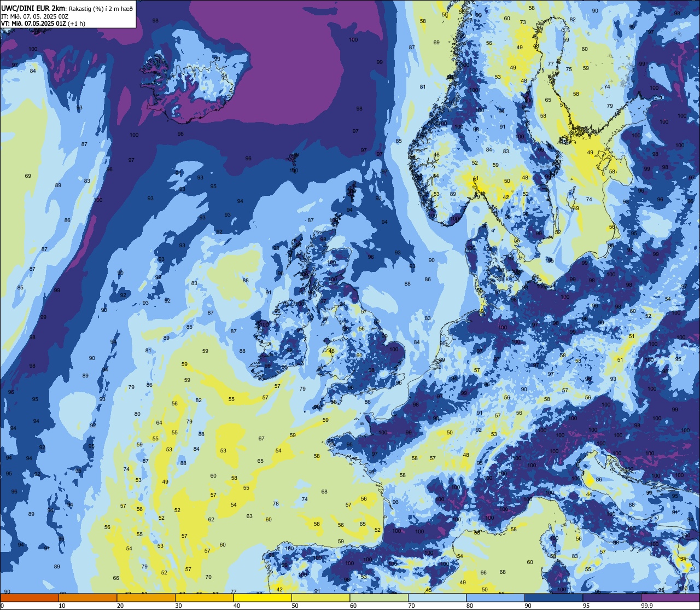Screen dimensions: 700x610
Task: Click the "64" humidity value over the Atlantic
Action: coord(159,422)
